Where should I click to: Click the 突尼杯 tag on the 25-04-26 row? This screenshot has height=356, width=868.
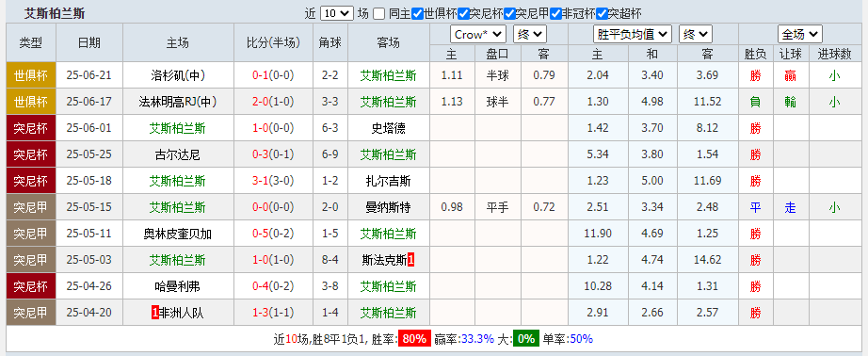(30, 287)
